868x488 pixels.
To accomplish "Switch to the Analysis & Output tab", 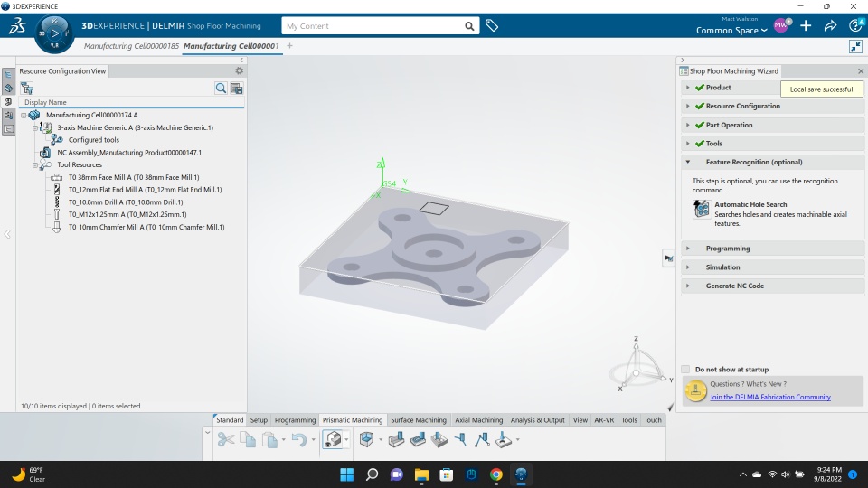I will coord(537,420).
